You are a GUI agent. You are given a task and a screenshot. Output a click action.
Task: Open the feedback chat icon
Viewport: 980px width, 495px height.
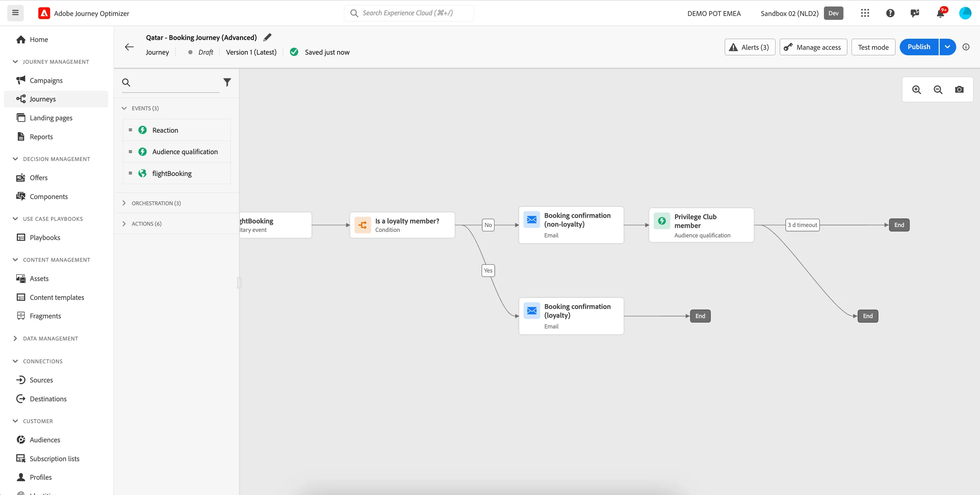[x=915, y=13]
